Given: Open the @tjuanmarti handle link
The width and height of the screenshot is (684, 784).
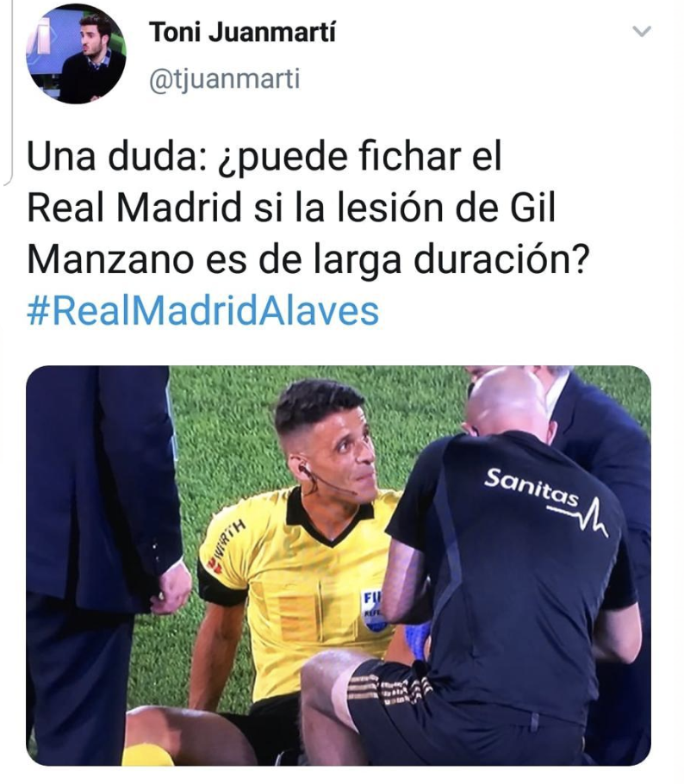Looking at the screenshot, I should point(225,79).
